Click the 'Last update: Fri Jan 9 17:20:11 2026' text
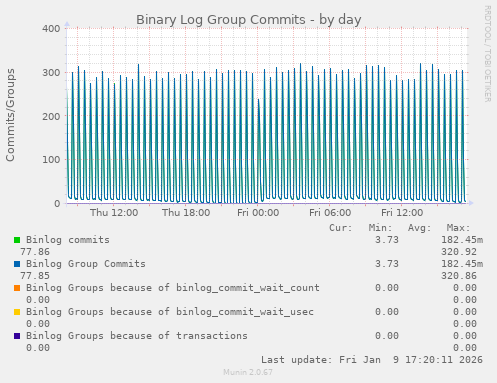497x383 pixels. pyautogui.click(x=372, y=360)
